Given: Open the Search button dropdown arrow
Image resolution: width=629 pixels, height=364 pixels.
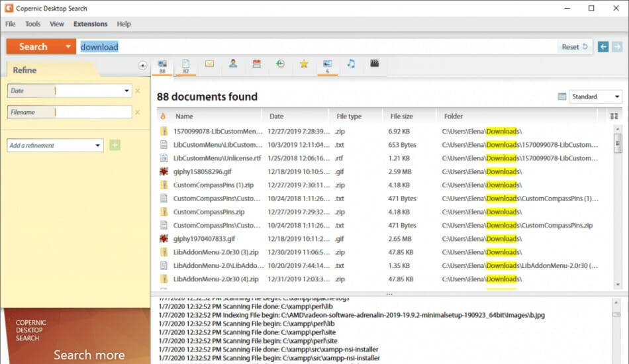Looking at the screenshot, I should (68, 47).
